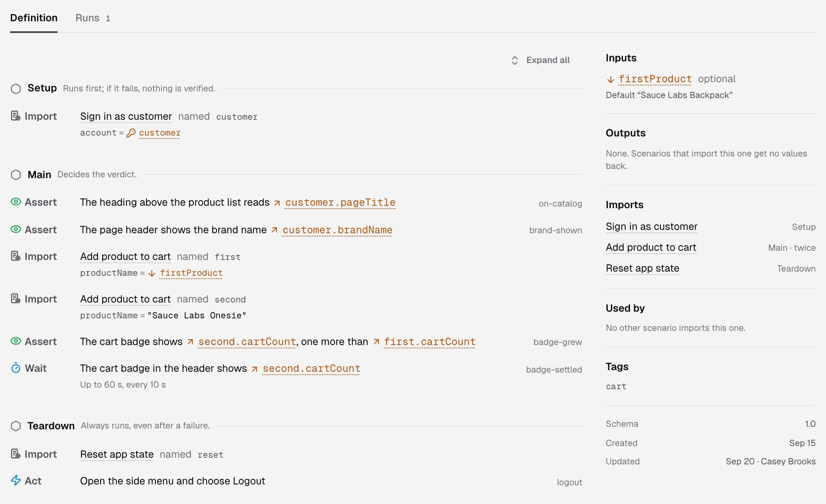Click the lightning Act icon for logout
The image size is (826, 504).
[x=15, y=481]
